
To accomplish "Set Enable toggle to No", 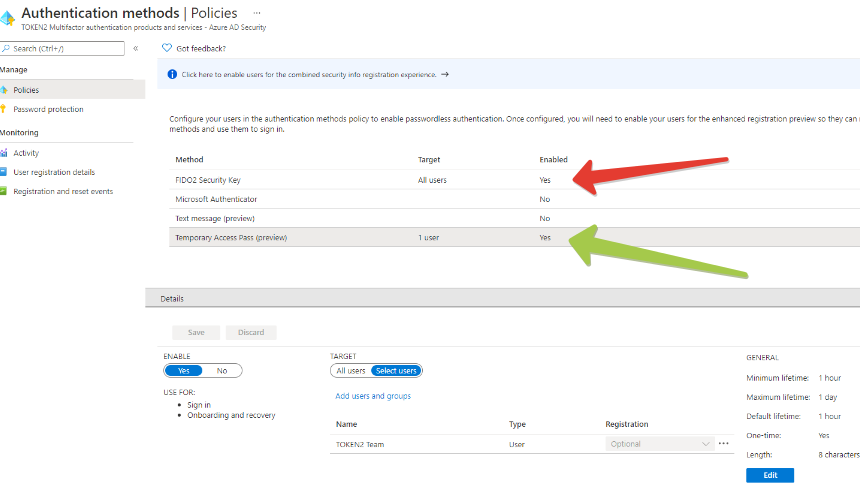I will [222, 371].
